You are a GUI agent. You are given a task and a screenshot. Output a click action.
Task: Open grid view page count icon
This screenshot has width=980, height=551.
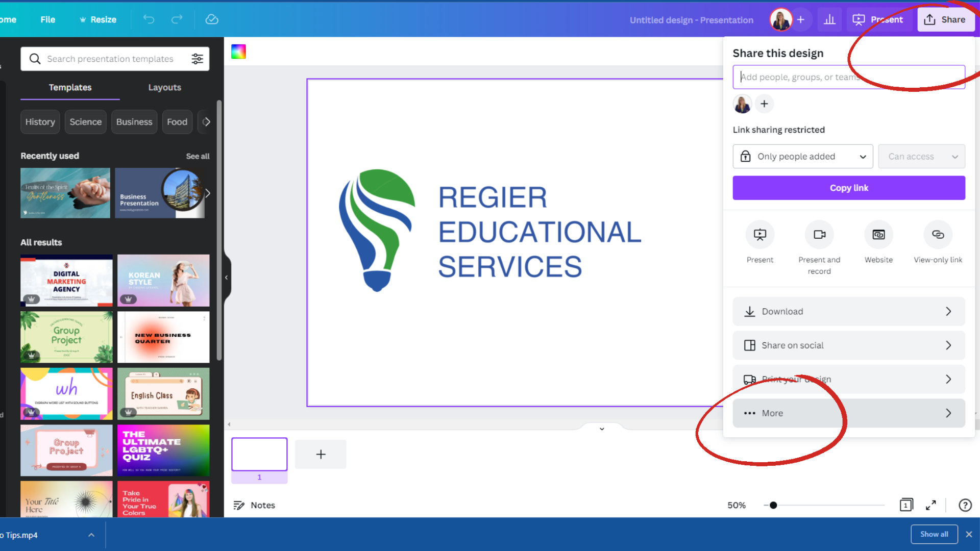point(906,505)
